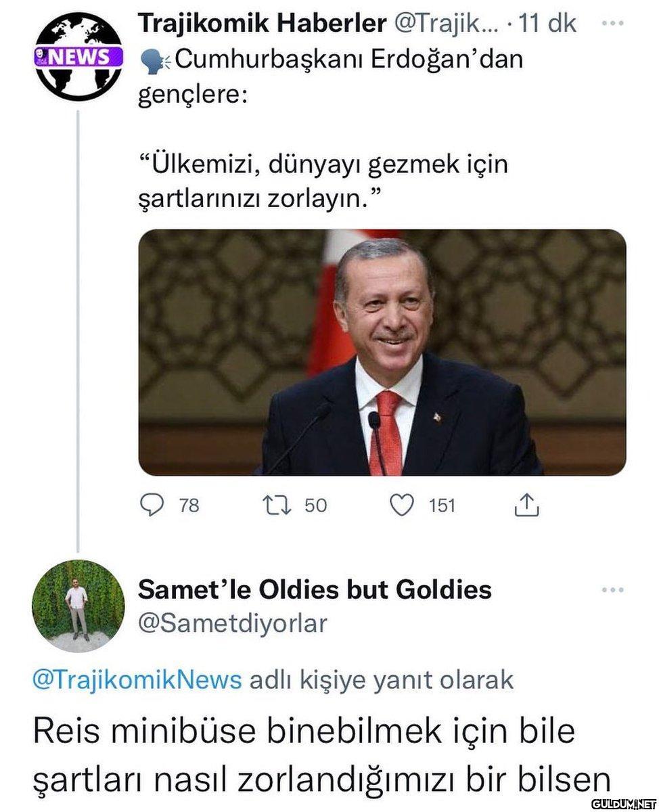Click the 78 replies count number
659x812 pixels.
click(189, 505)
